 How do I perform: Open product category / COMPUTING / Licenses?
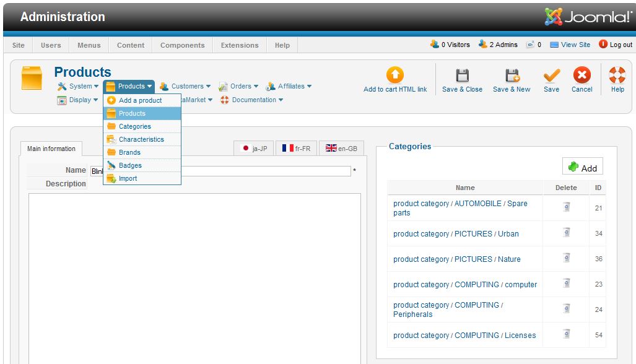click(x=464, y=336)
